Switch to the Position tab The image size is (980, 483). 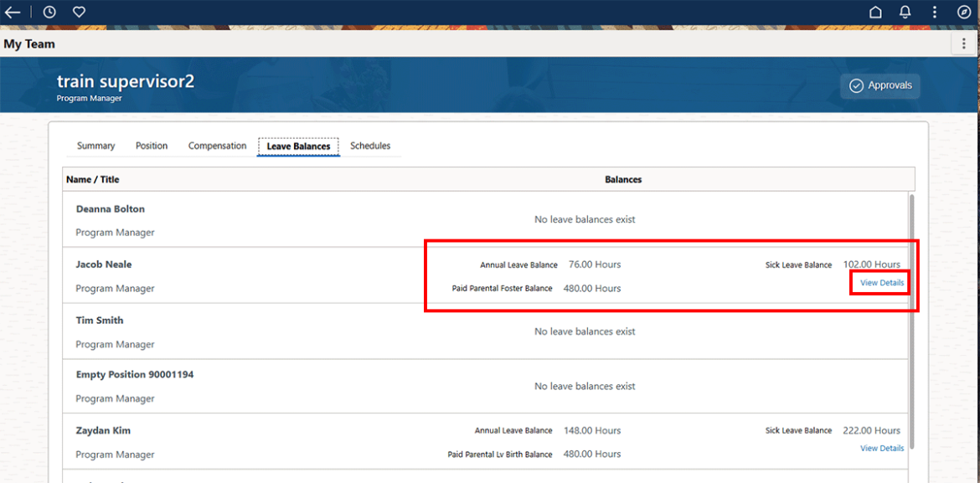tap(152, 145)
